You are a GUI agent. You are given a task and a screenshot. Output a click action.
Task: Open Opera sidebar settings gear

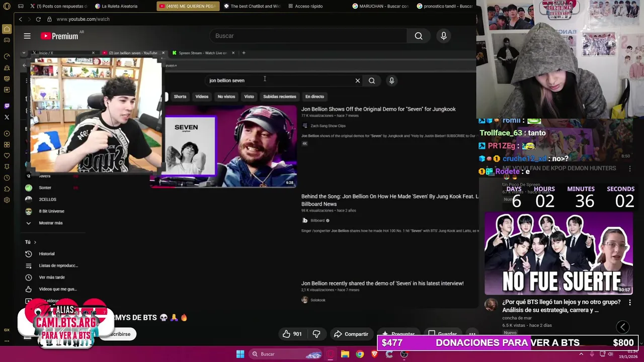pos(7,200)
